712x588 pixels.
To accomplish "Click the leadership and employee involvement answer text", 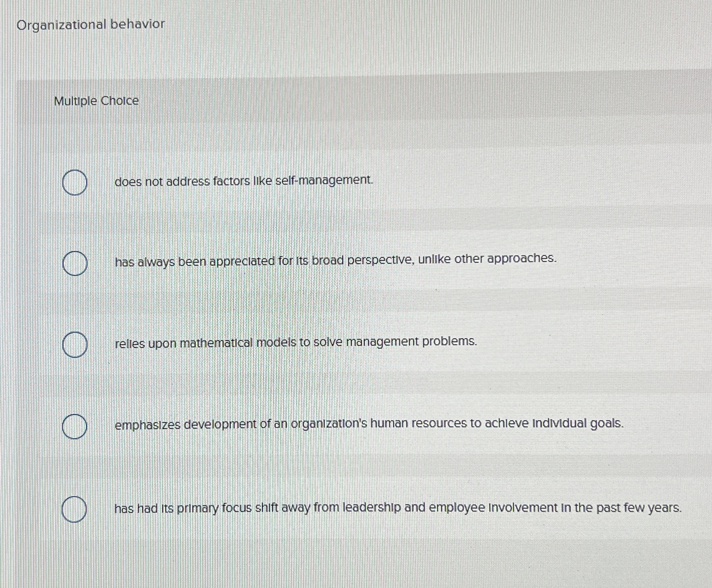I will (x=398, y=507).
